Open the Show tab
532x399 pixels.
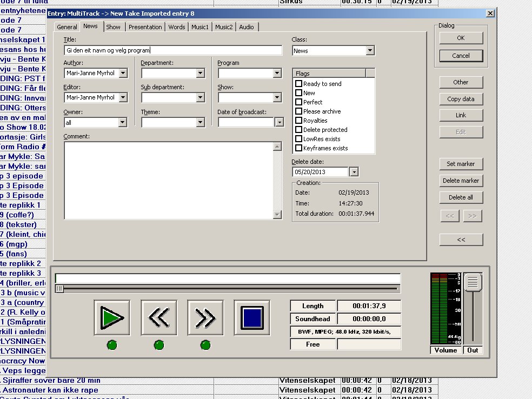point(114,27)
